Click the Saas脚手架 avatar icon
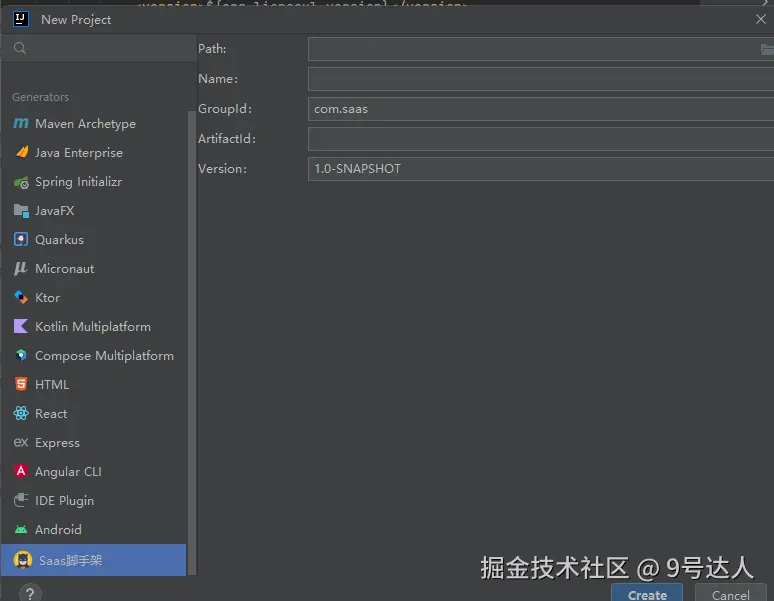 (22, 560)
